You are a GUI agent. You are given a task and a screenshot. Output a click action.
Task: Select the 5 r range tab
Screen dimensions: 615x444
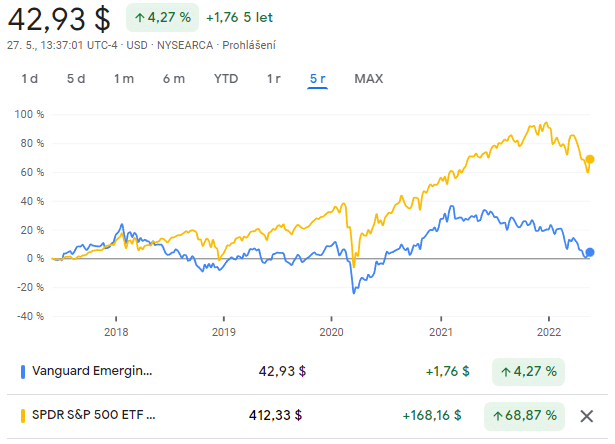pos(318,79)
